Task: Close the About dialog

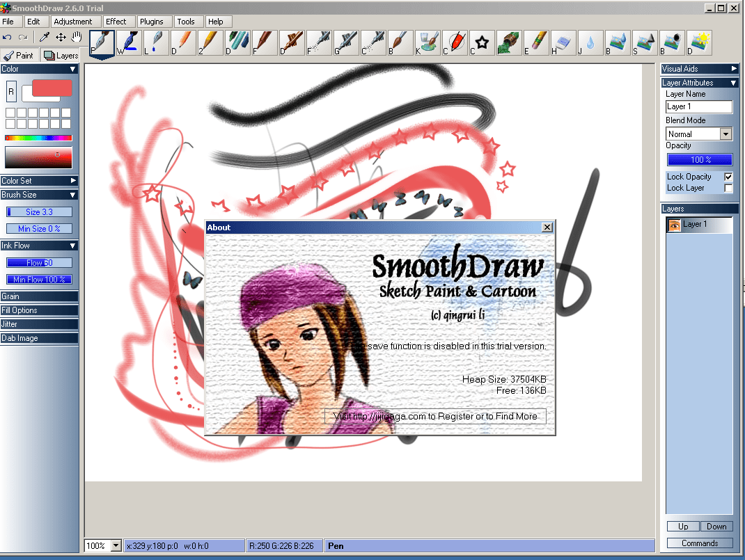Action: point(547,227)
